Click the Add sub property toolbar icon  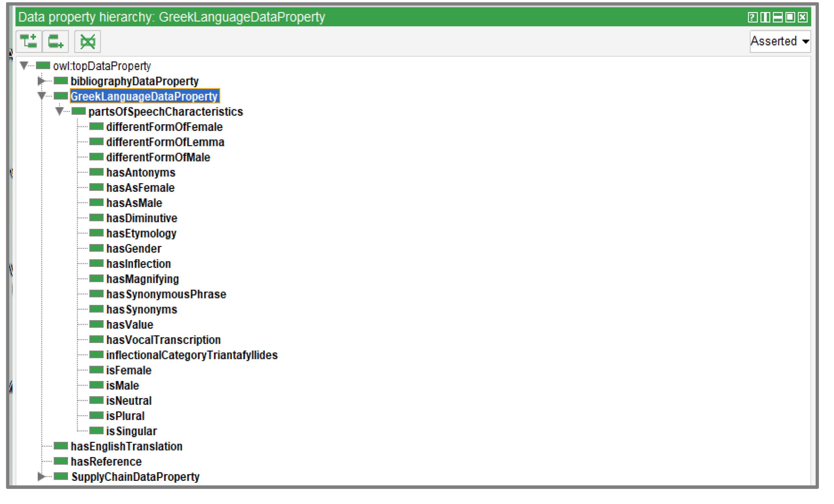(29, 42)
